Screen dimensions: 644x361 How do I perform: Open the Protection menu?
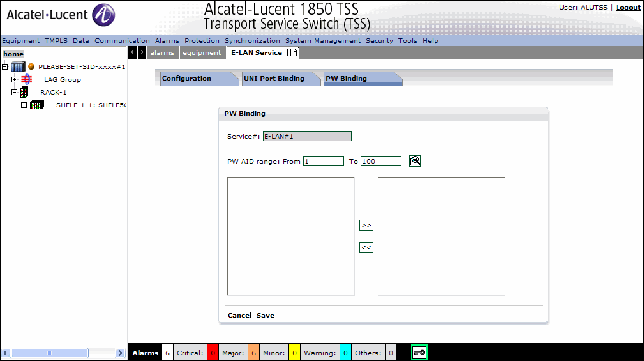coord(202,40)
